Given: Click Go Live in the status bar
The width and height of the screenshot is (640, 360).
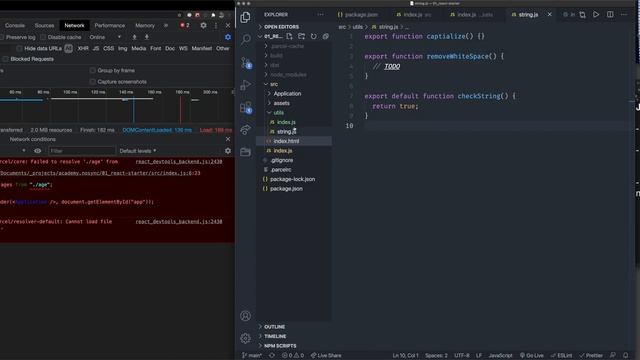Looking at the screenshot, I should coord(532,355).
